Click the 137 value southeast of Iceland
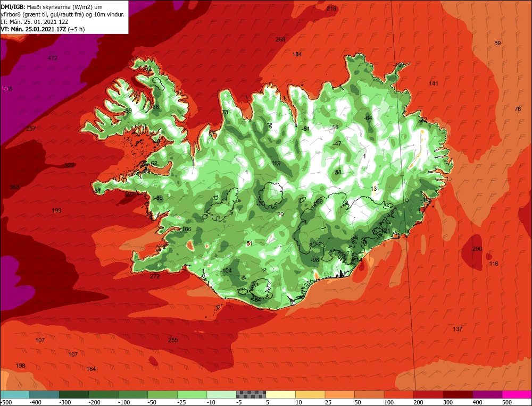The width and height of the screenshot is (532, 406). point(458,329)
